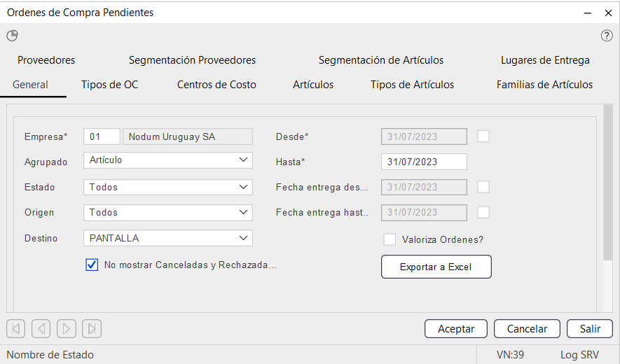Go to next record navigation arrow

(x=67, y=328)
